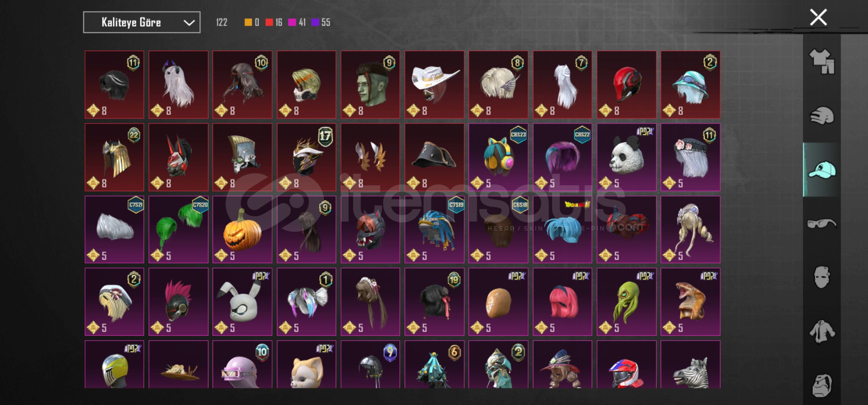The height and width of the screenshot is (405, 868).
Task: Select the cat-ear headphones C8S23 item
Action: pyautogui.click(x=498, y=157)
